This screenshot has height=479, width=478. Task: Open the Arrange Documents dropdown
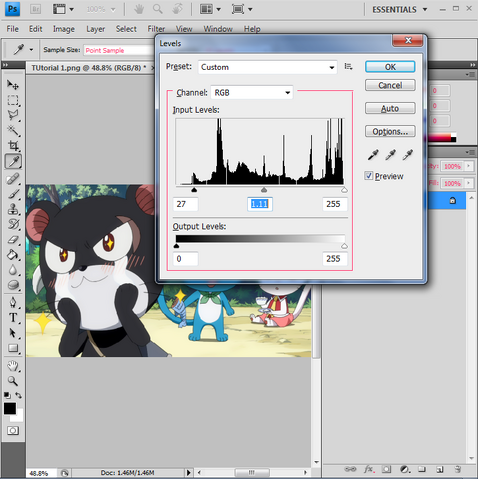click(210, 9)
